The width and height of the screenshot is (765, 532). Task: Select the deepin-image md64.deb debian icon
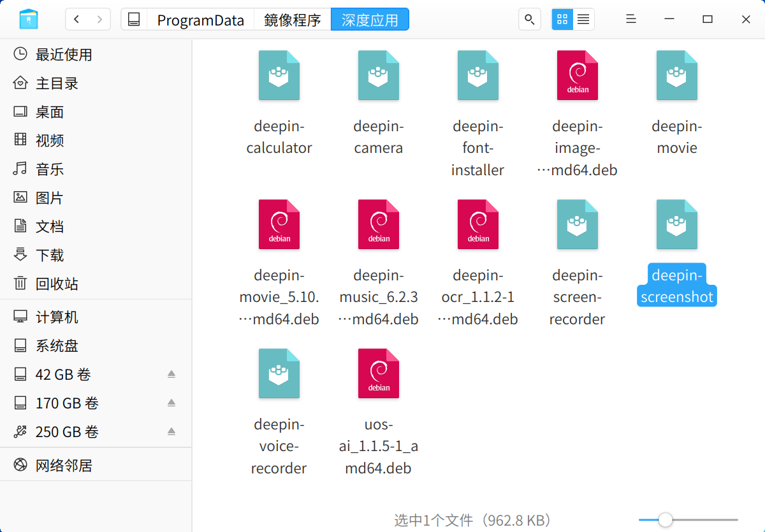tap(578, 75)
